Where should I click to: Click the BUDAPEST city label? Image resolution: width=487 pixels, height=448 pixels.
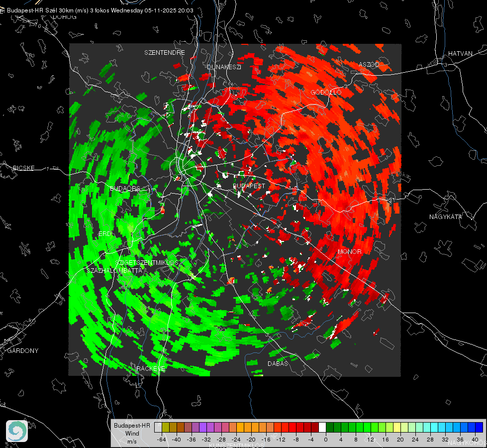click(249, 186)
